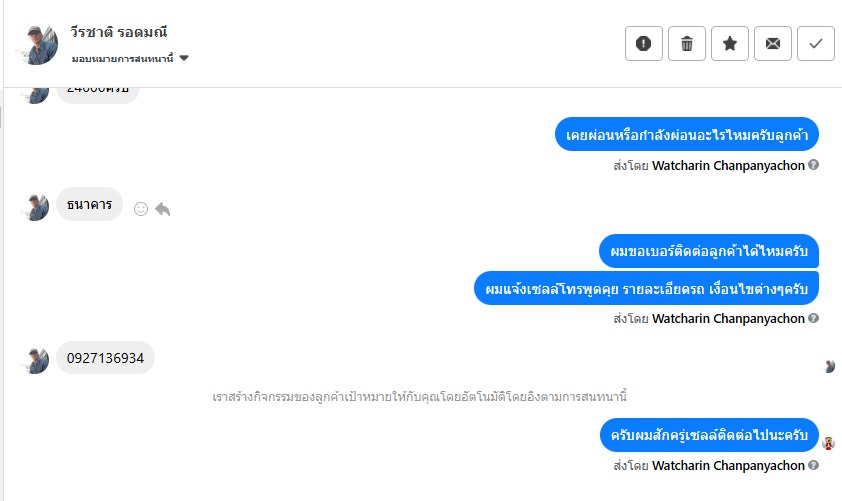
Task: Click the auto-created customer activity notice
Action: (x=420, y=396)
